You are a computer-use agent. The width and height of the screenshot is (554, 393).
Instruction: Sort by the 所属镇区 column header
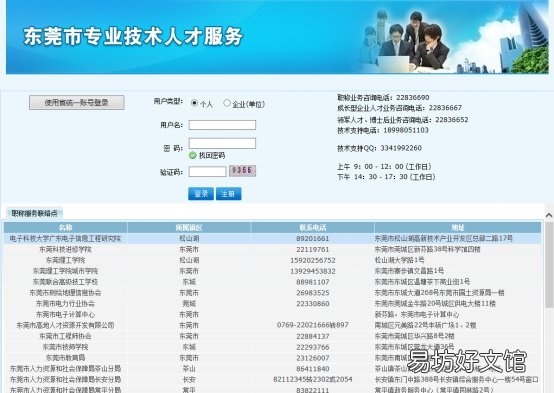point(189,227)
